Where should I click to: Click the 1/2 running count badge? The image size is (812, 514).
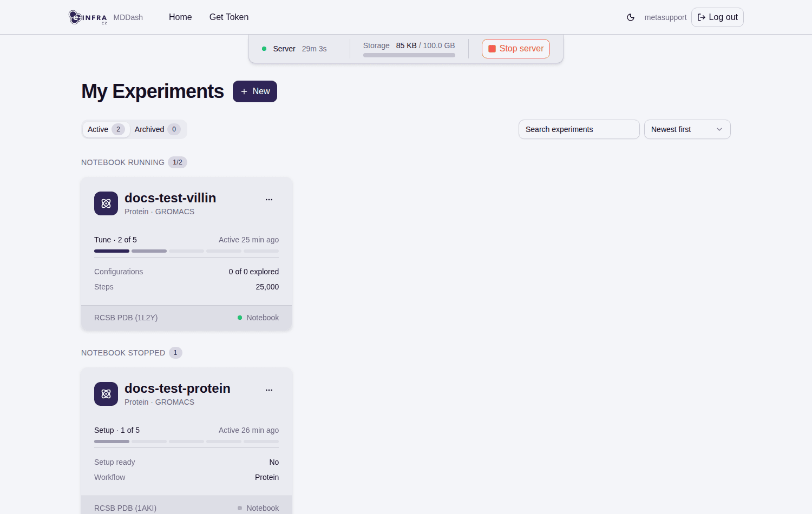point(178,162)
